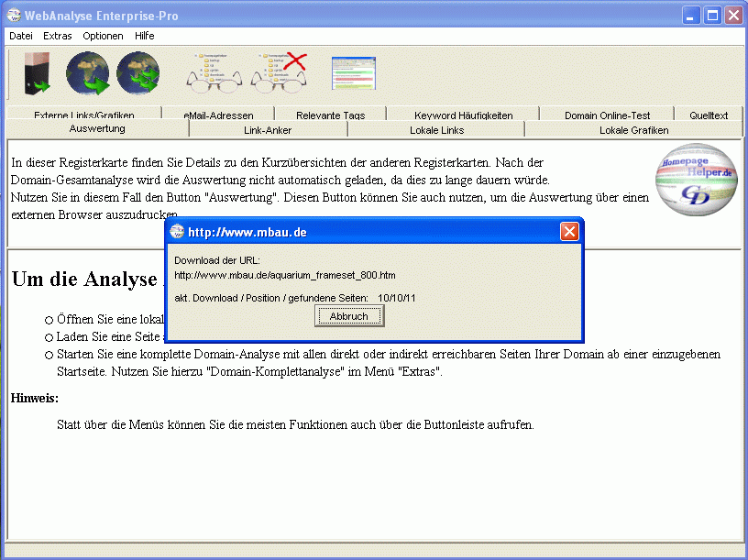
Task: Click the second globe icon with multiple arrows
Action: coord(138,74)
